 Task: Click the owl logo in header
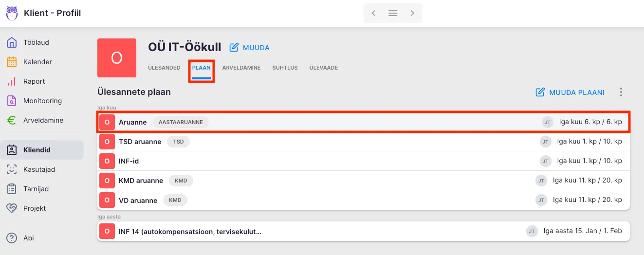pyautogui.click(x=12, y=13)
